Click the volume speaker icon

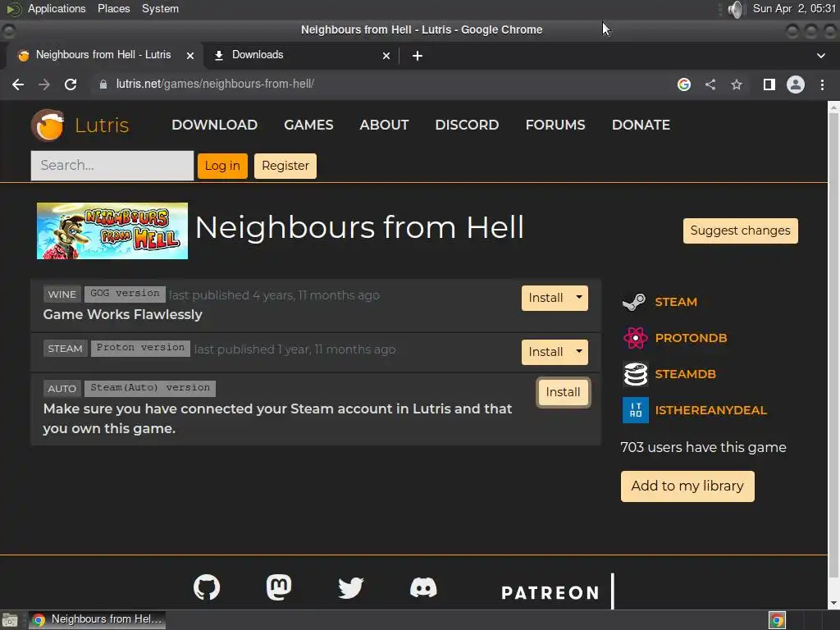click(x=737, y=9)
